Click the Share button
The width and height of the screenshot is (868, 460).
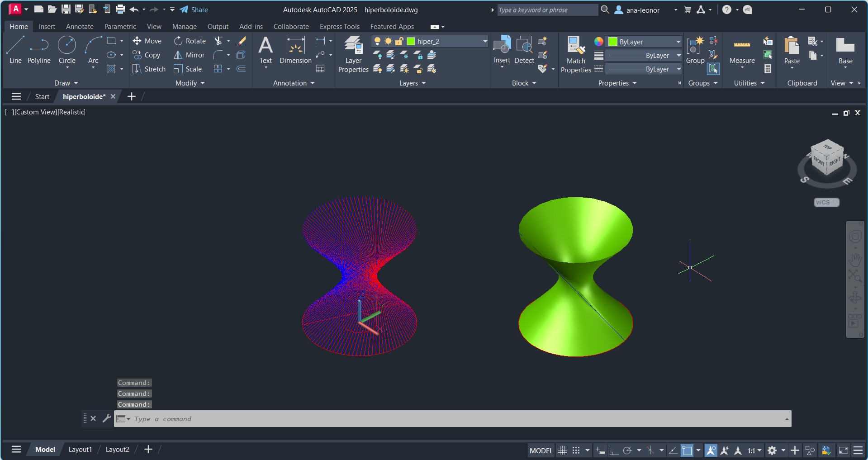pyautogui.click(x=194, y=10)
